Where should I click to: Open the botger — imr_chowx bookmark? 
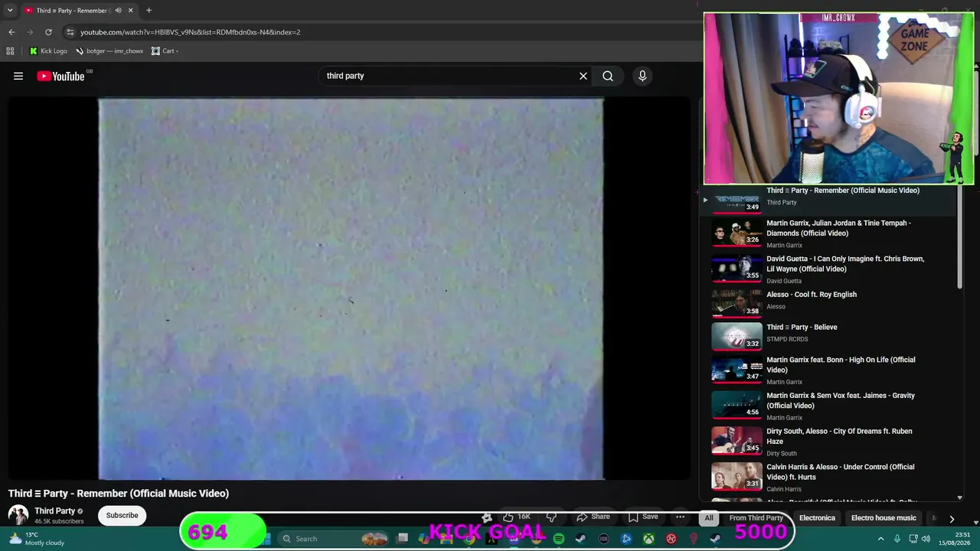coord(109,51)
